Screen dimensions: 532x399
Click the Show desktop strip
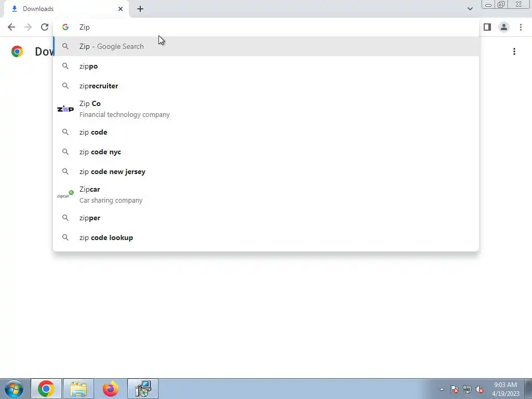click(528, 389)
